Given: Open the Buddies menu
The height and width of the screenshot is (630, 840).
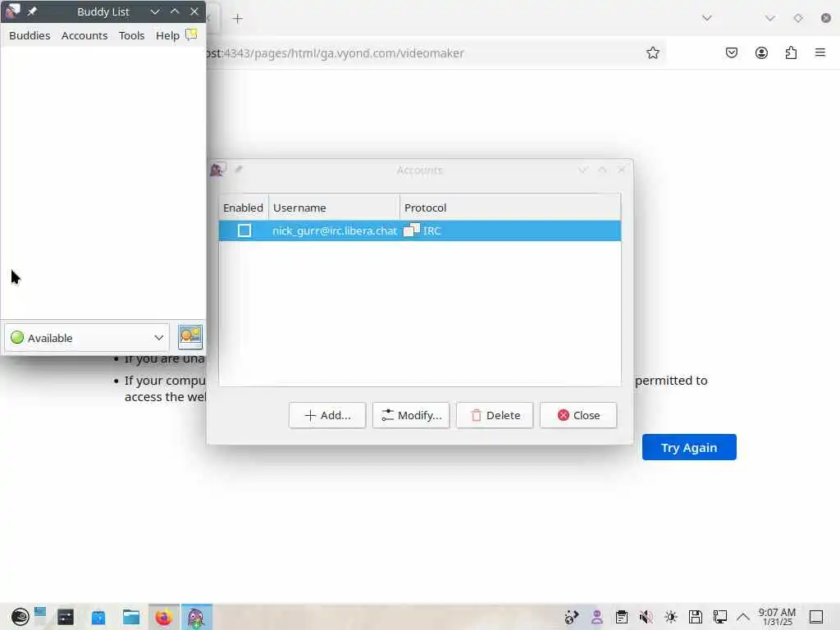Looking at the screenshot, I should pyautogui.click(x=30, y=35).
